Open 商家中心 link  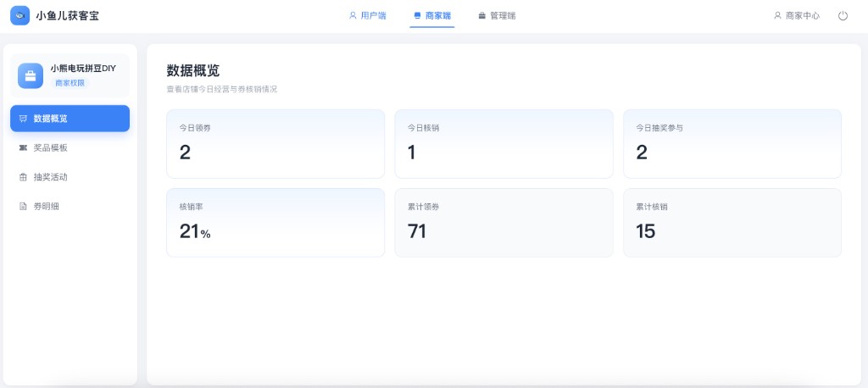(797, 15)
